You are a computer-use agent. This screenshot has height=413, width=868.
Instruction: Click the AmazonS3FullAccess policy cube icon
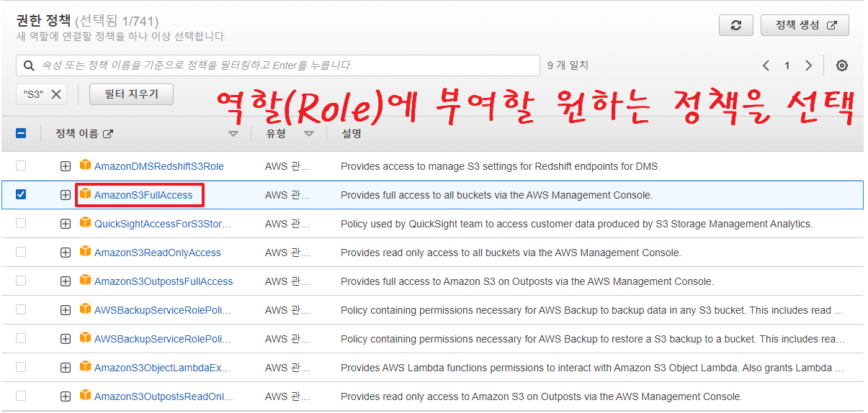point(86,194)
